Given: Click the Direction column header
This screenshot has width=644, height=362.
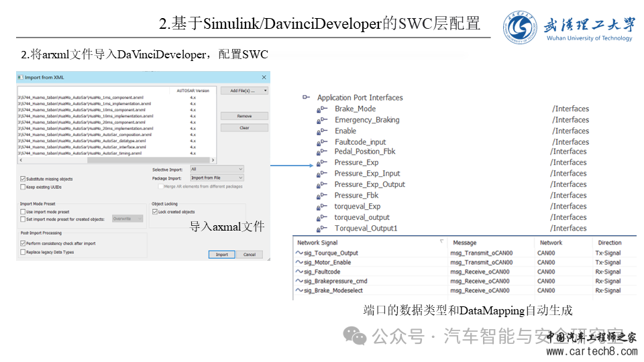Looking at the screenshot, I should [610, 243].
